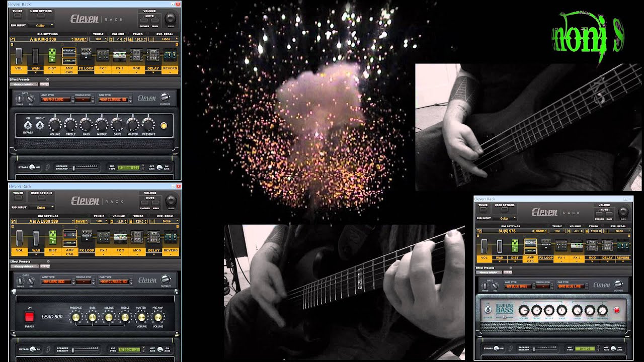Switch mic off/on axis in the M-2 306 window
644x362 pixels.
(x=159, y=167)
